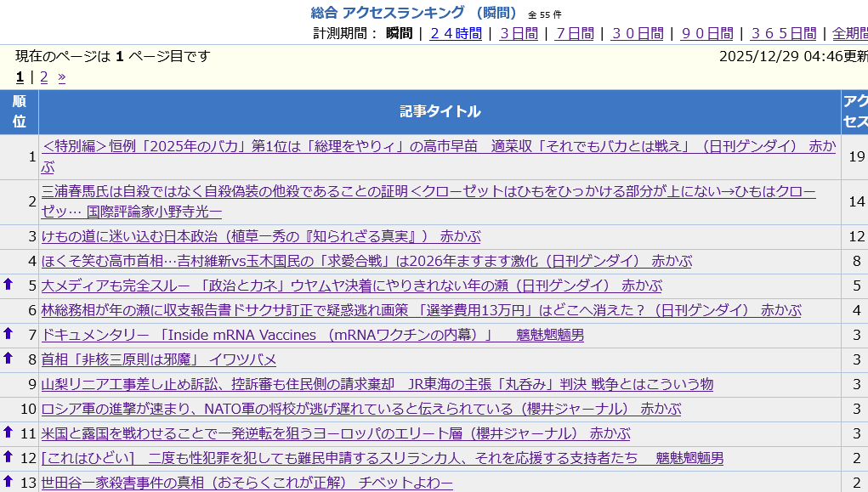Switch measurement period to 24時間

click(456, 33)
